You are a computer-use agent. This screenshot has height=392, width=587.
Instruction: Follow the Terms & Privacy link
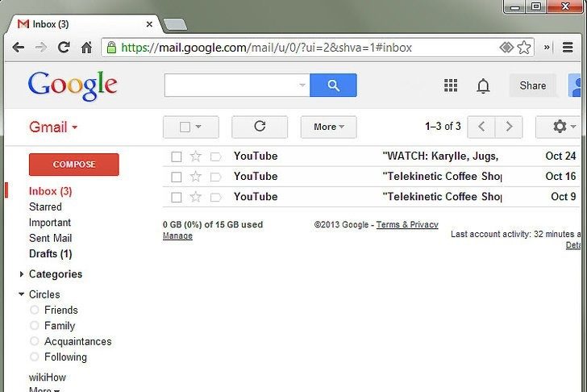coord(407,225)
